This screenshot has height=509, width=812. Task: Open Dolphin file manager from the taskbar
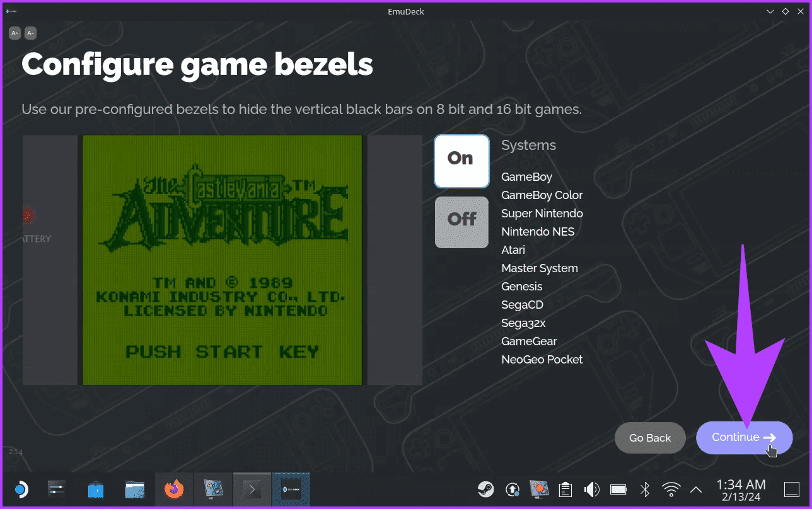pyautogui.click(x=135, y=489)
